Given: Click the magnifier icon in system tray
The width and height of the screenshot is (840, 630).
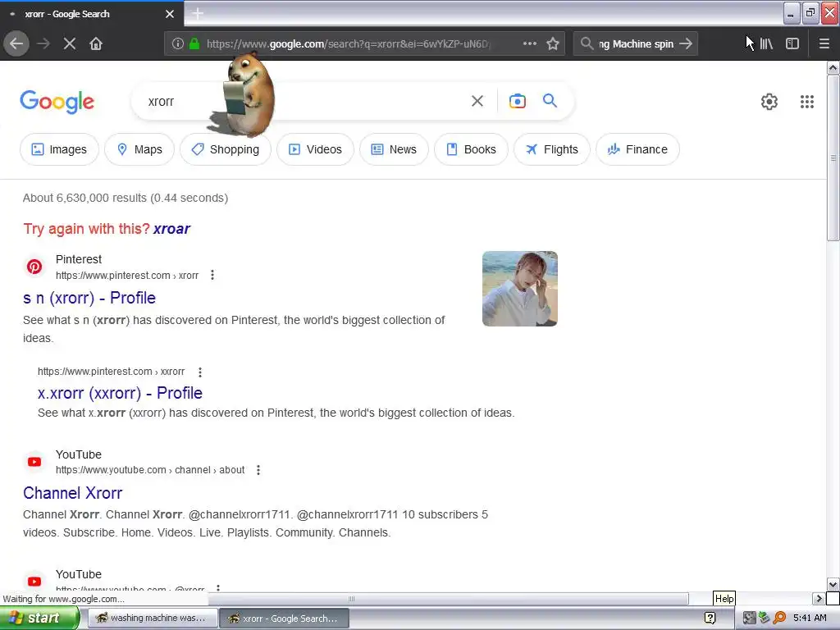Looking at the screenshot, I should (779, 619).
